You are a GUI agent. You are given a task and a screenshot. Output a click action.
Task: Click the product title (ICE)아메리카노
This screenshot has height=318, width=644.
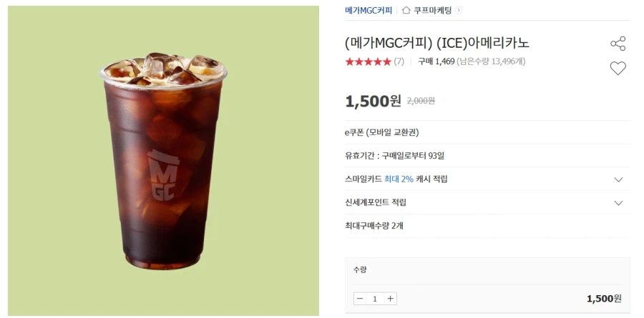[x=483, y=43]
